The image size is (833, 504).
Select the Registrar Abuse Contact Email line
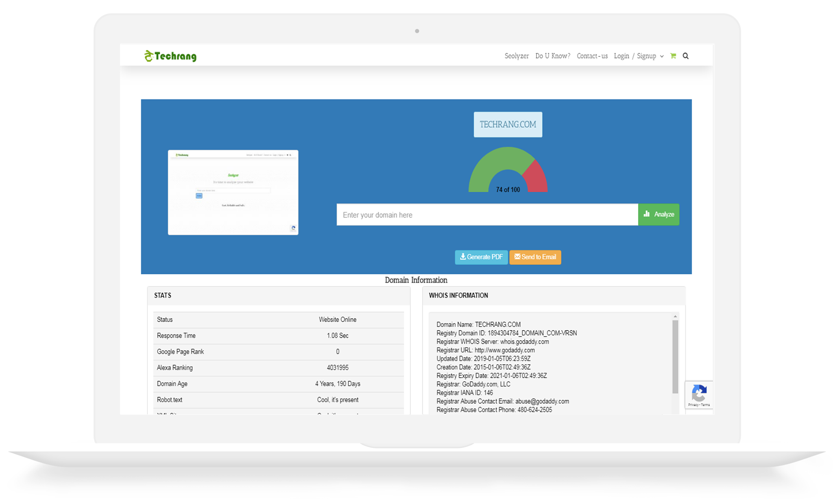point(503,401)
